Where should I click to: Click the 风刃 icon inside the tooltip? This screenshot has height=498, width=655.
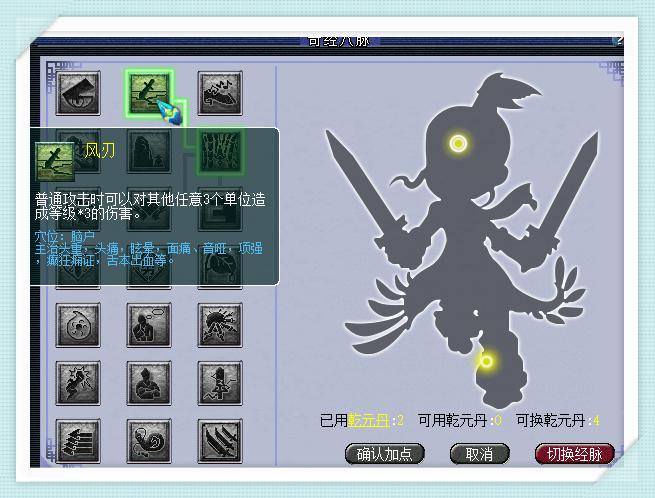[x=55, y=162]
